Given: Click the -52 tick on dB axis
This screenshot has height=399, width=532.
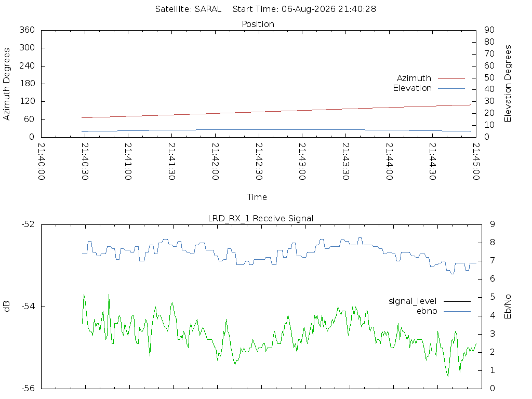Looking at the screenshot, I should [x=28, y=224].
